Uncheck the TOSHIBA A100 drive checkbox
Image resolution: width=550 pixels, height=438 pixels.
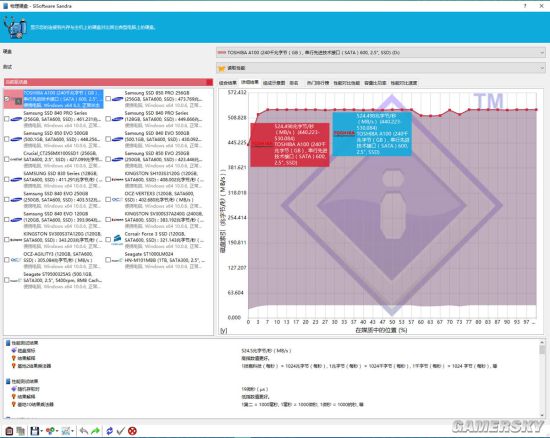pyautogui.click(x=7, y=99)
